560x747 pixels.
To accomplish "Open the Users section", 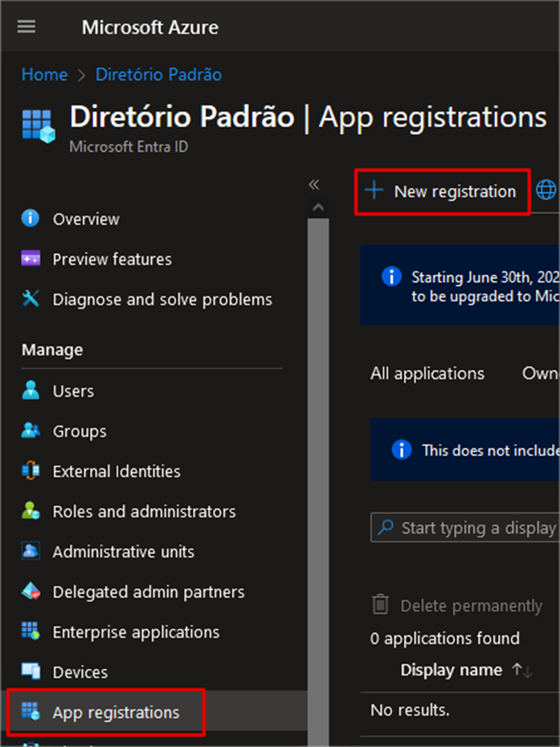I will tap(73, 390).
